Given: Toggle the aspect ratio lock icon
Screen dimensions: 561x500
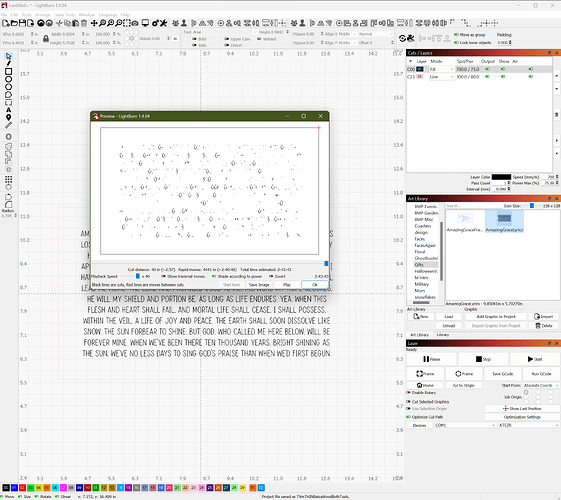Looking at the screenshot, I should pyautogui.click(x=46, y=38).
